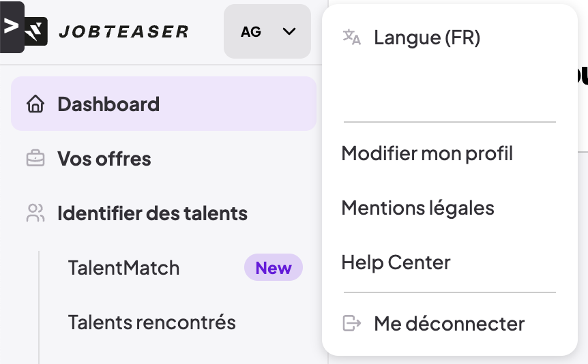
Task: Click the dark arrow tab at top-left corner
Action: [12, 27]
